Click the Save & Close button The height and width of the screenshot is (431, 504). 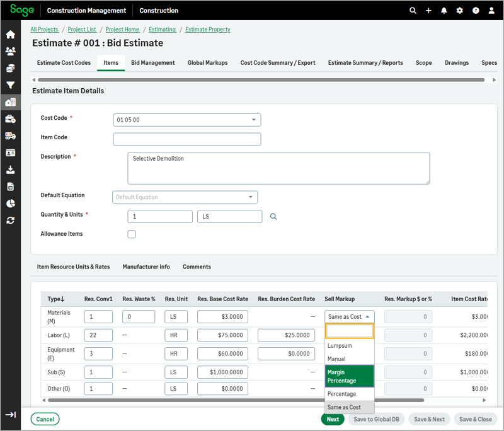tap(476, 419)
